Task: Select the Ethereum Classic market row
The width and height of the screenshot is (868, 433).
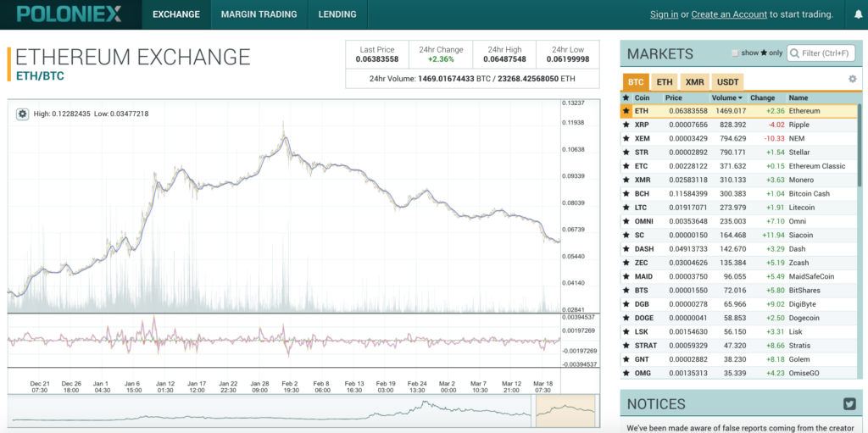Action: point(738,166)
